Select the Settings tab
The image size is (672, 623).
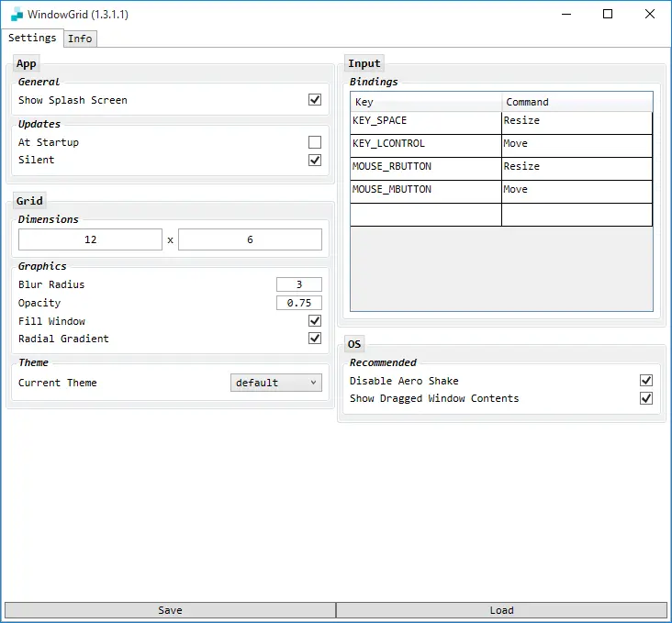point(32,38)
